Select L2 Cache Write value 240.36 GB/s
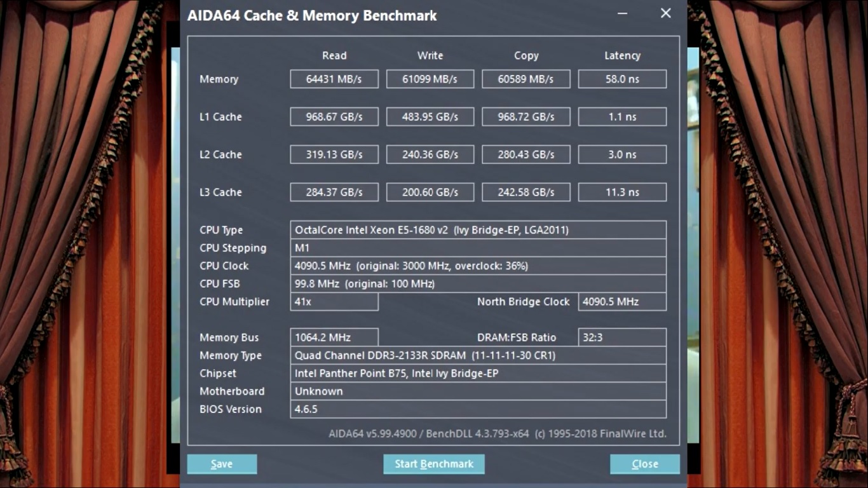 click(x=430, y=154)
